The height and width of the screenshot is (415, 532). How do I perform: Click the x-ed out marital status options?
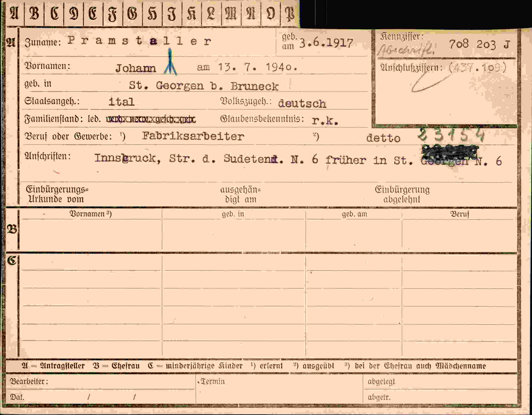(x=151, y=119)
